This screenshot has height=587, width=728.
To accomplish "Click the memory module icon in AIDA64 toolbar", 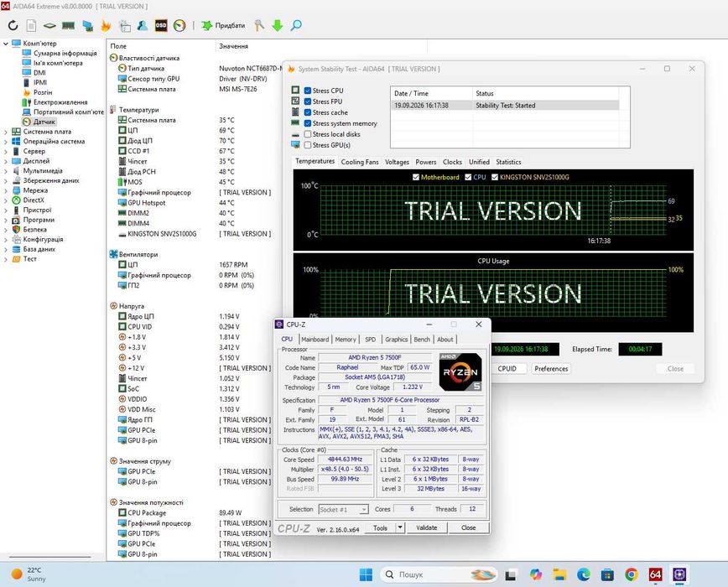I will (68, 25).
